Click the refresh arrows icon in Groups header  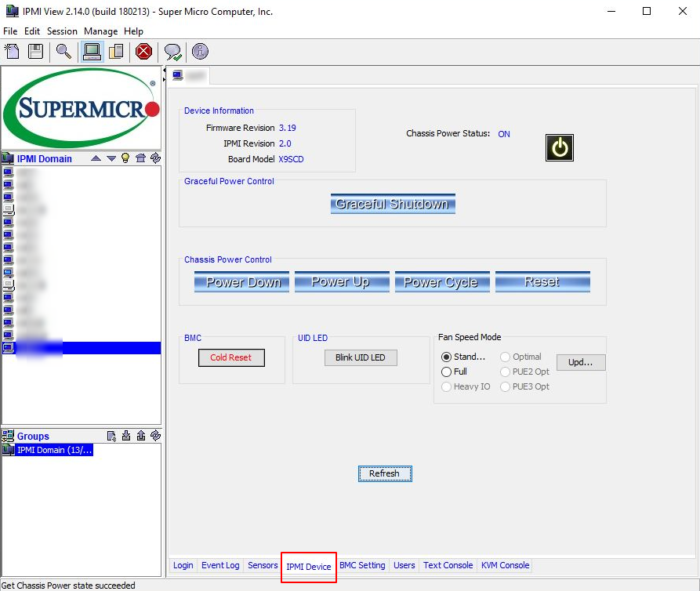pos(155,436)
